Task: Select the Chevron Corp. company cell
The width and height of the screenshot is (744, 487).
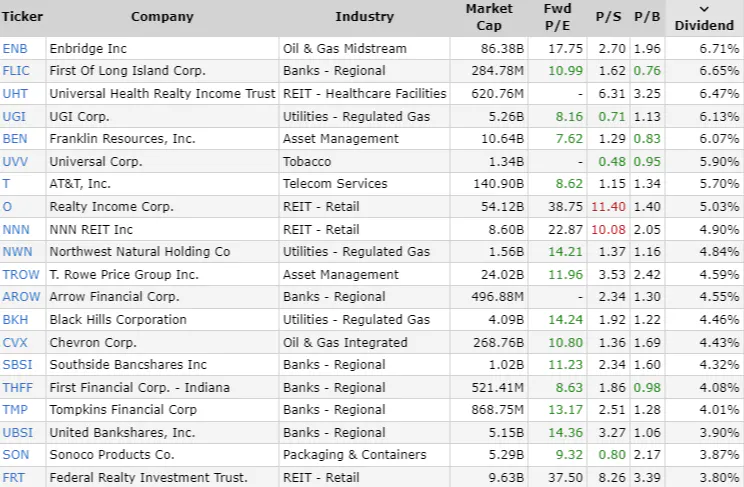Action: [x=162, y=342]
